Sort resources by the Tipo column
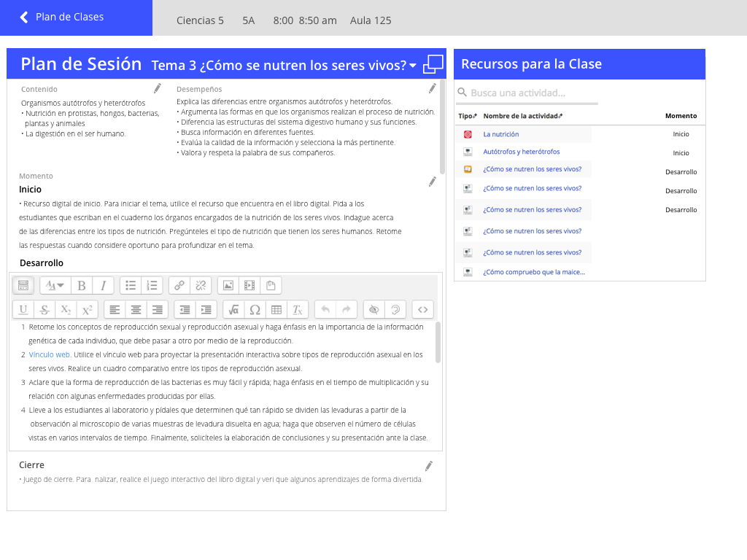Screen dimensions: 747x560 tap(468, 116)
